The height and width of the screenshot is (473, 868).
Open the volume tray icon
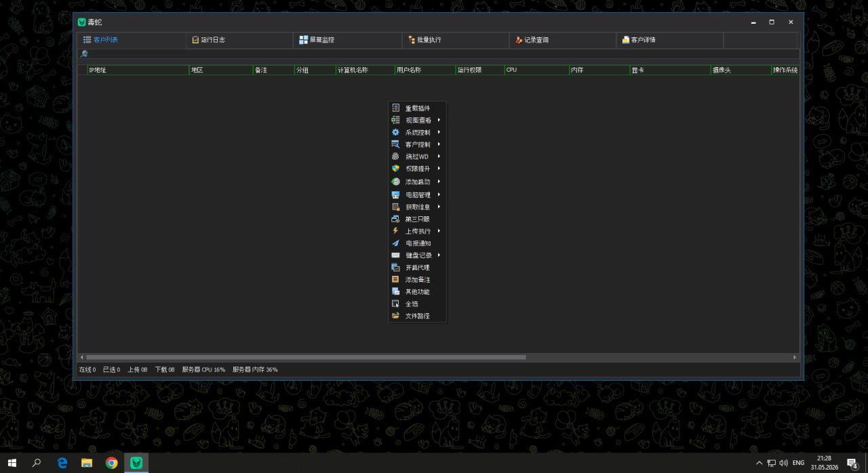784,463
